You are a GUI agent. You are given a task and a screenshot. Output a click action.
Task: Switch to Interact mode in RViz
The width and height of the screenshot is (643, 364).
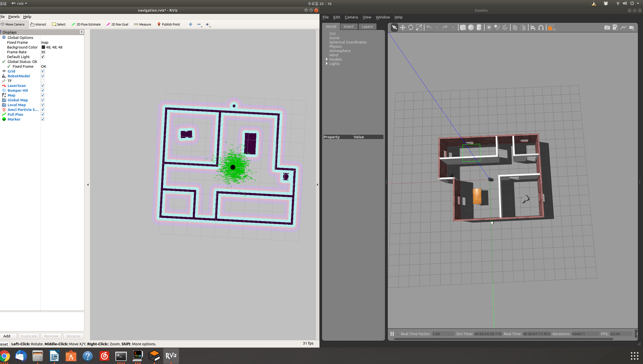[x=38, y=24]
